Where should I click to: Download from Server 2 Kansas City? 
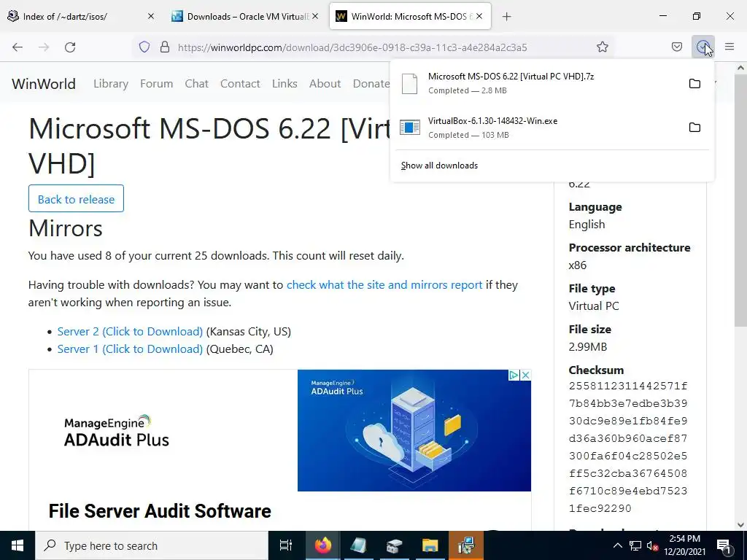click(x=130, y=332)
